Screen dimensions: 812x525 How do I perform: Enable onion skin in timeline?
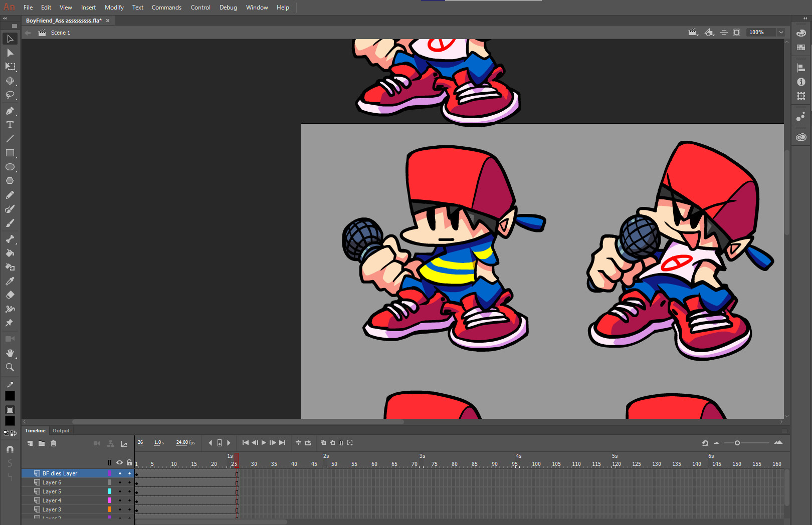(323, 443)
